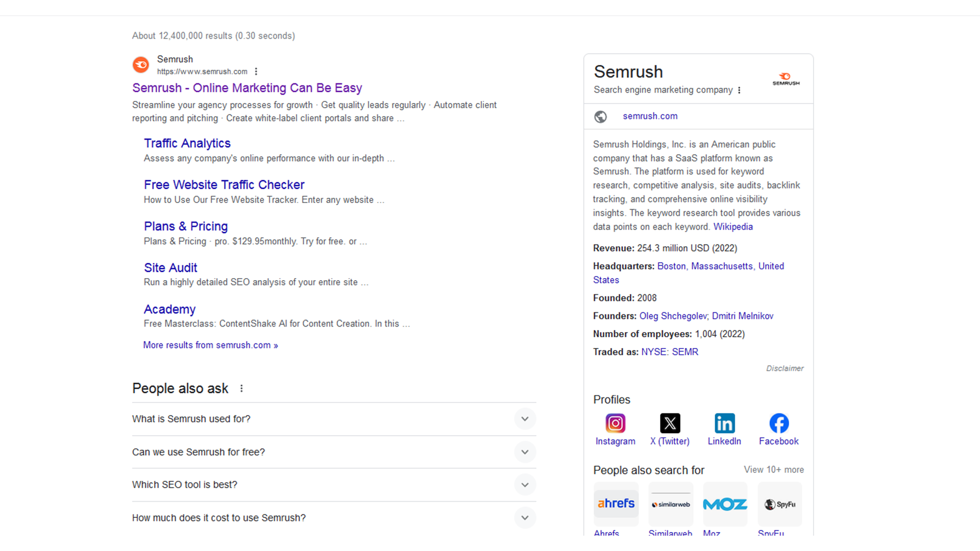Click the Semrush favicon beside the first result
The width and height of the screenshot is (980, 551).
pyautogui.click(x=141, y=65)
